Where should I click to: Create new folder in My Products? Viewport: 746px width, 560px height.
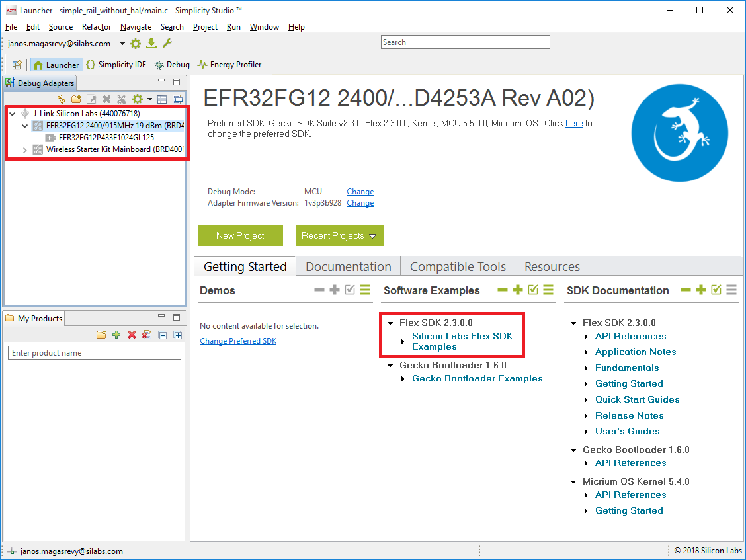click(x=101, y=335)
